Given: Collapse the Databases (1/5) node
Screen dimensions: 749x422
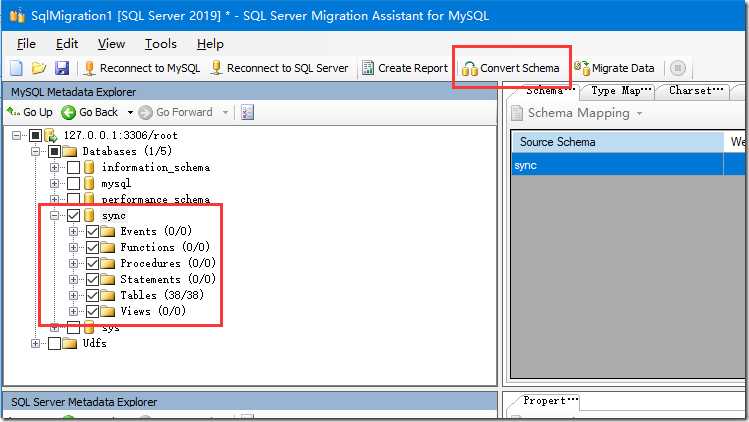Looking at the screenshot, I should (x=35, y=151).
